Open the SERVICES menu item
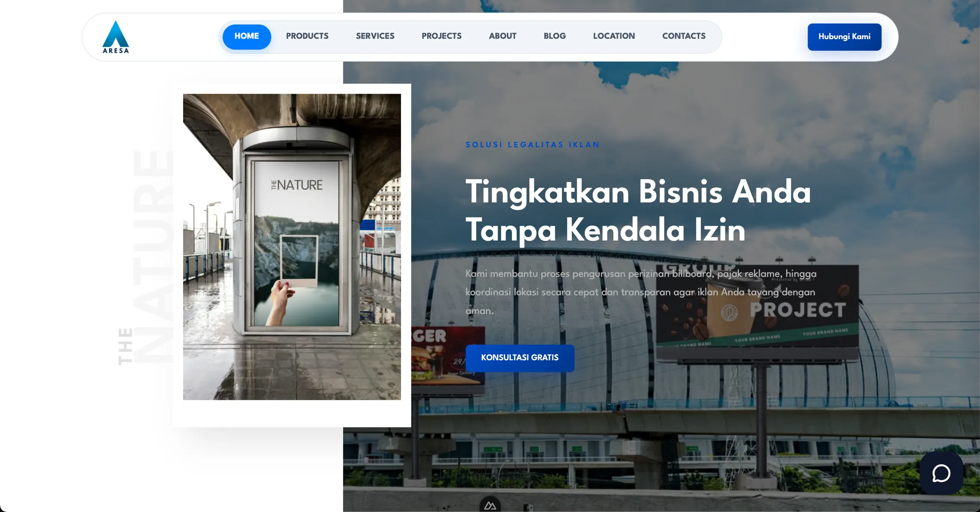Screen dimensions: 980x512 [x=375, y=37]
